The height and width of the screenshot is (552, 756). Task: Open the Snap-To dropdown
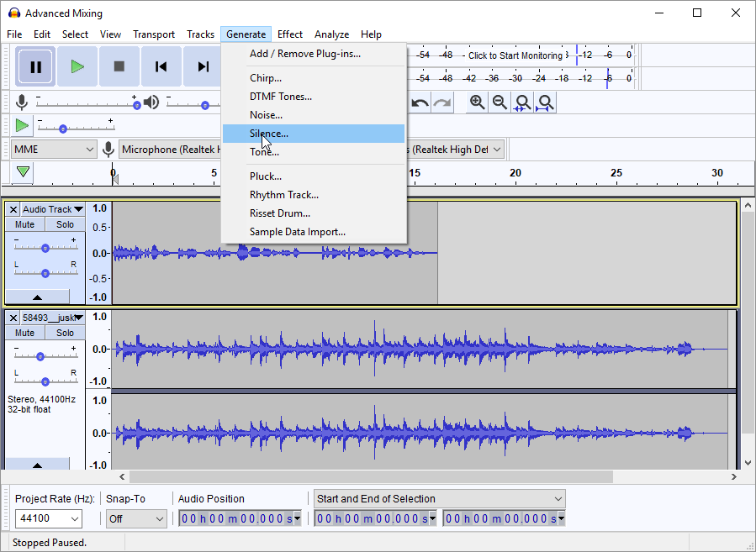click(x=136, y=518)
